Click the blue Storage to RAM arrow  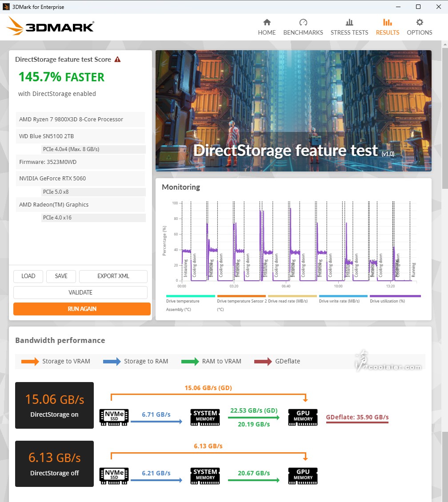point(112,362)
